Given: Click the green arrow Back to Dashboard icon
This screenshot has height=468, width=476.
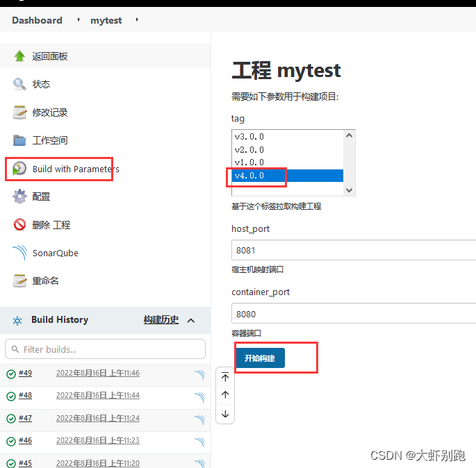Looking at the screenshot, I should point(19,56).
